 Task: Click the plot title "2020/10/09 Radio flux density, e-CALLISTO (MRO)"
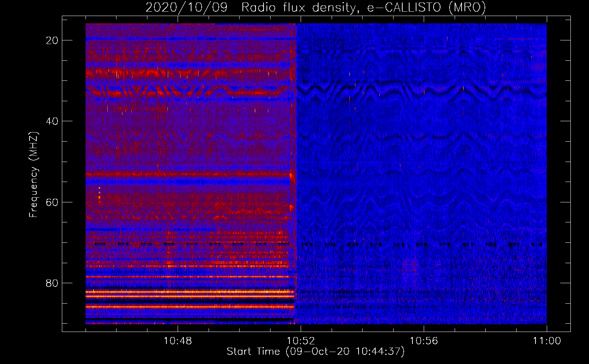pyautogui.click(x=316, y=7)
